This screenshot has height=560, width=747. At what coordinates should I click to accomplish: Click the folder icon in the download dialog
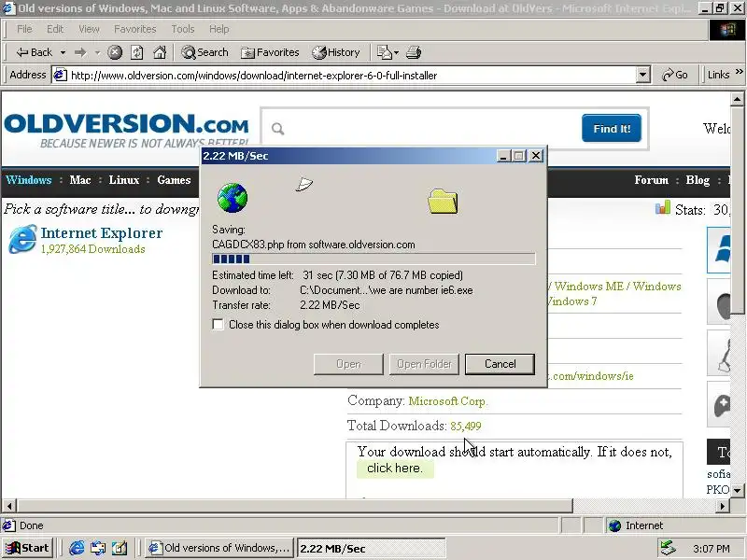point(443,202)
